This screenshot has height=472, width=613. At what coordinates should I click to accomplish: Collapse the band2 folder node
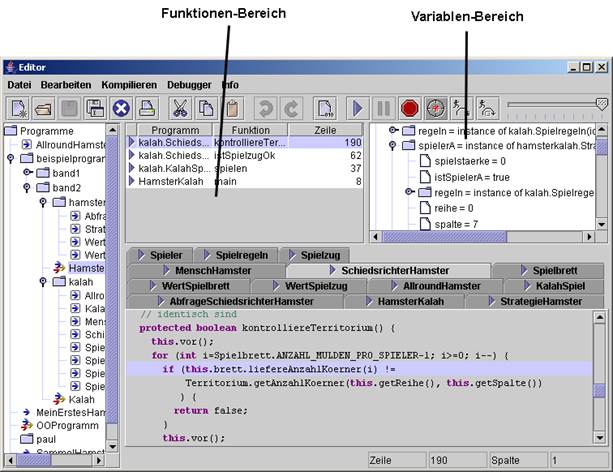[x=27, y=187]
